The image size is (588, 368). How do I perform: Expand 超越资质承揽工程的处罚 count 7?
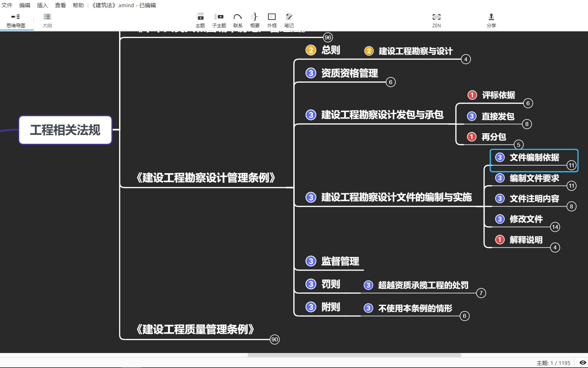[481, 293]
